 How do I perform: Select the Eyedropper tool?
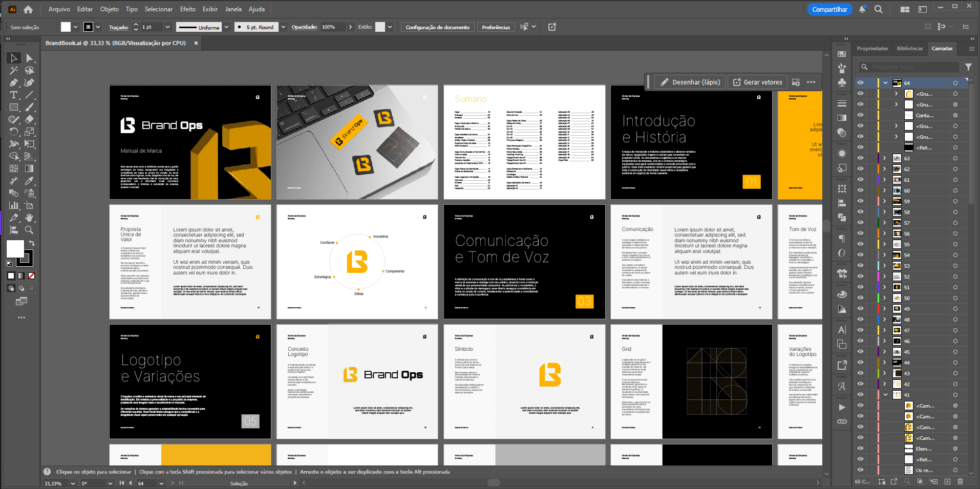coord(30,180)
